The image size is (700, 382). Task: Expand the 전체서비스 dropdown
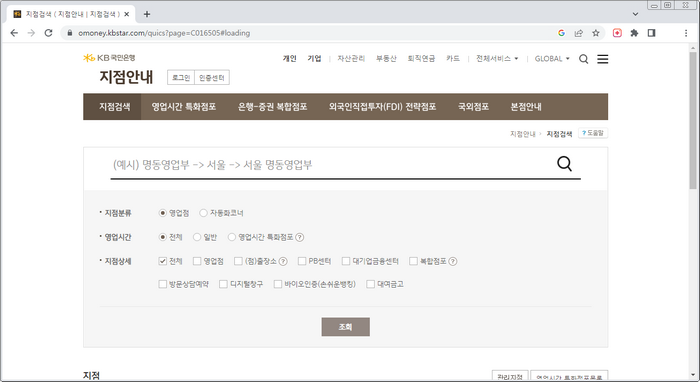497,58
